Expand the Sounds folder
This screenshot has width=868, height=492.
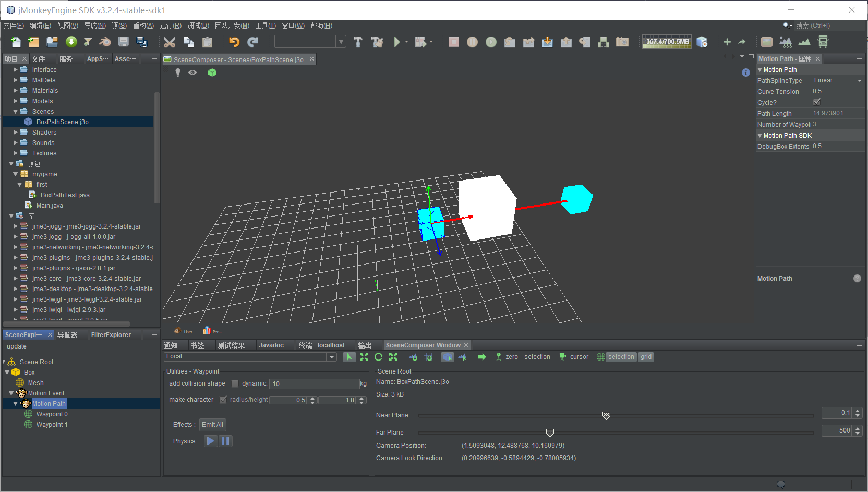coord(16,143)
